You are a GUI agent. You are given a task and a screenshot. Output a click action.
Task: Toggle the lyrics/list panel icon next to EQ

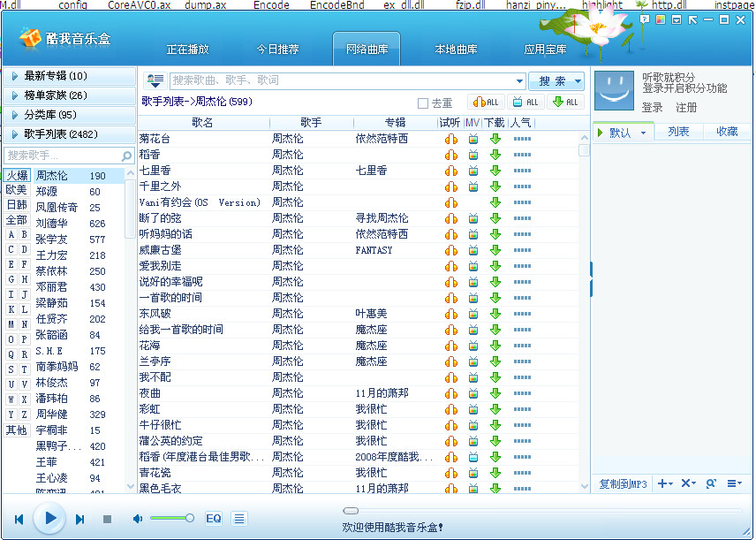click(x=239, y=519)
